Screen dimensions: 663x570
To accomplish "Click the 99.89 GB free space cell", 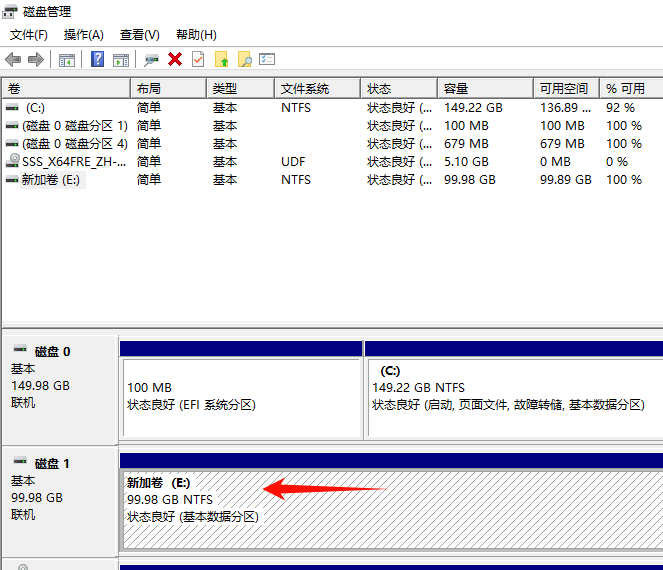I will point(565,180).
